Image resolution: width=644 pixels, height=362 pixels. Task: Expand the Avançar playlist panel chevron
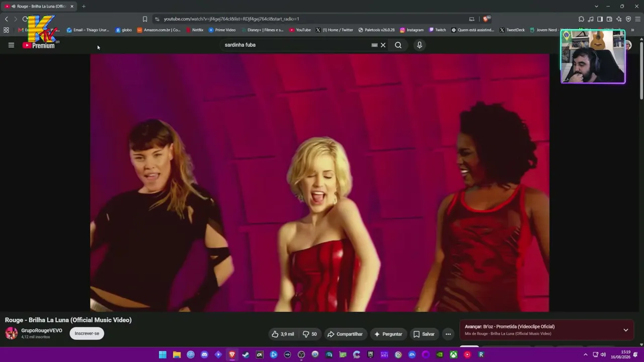(626, 330)
